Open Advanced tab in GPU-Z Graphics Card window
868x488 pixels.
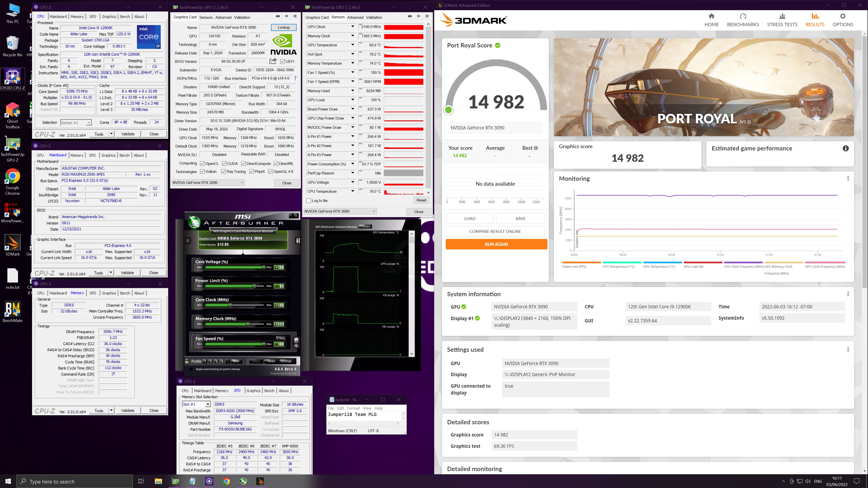(223, 18)
